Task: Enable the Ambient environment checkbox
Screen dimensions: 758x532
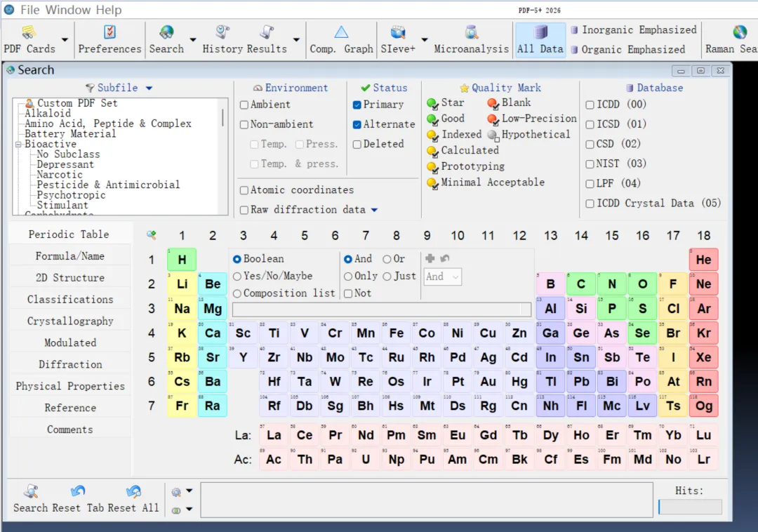Action: [244, 105]
